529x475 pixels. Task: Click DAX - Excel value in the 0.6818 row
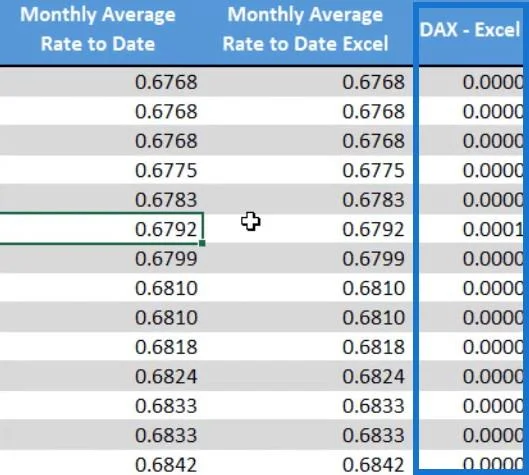(493, 347)
